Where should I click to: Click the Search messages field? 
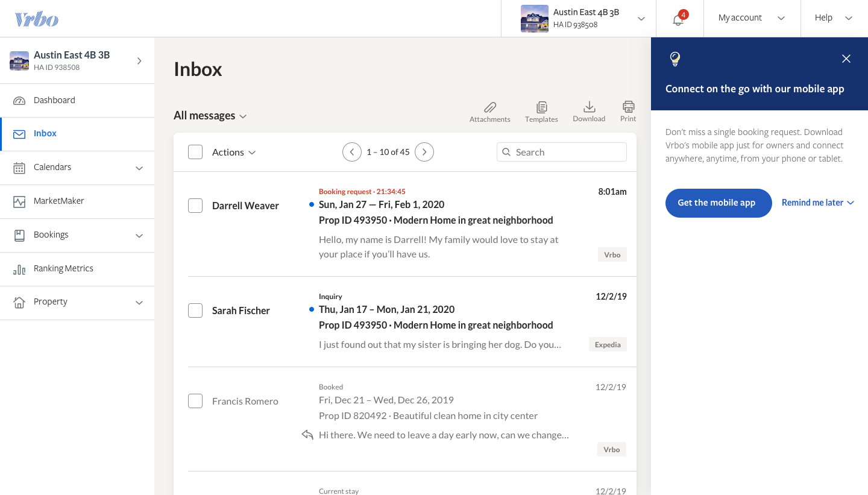[x=562, y=152]
